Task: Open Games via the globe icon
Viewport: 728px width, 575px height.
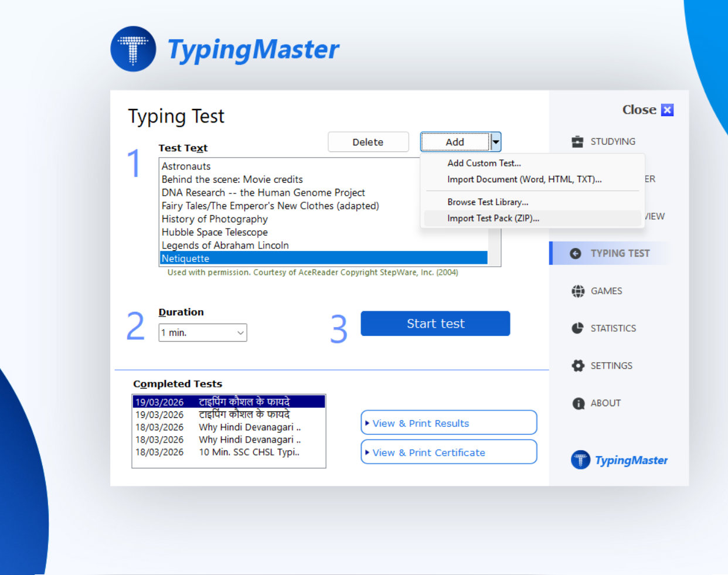Action: pos(577,291)
